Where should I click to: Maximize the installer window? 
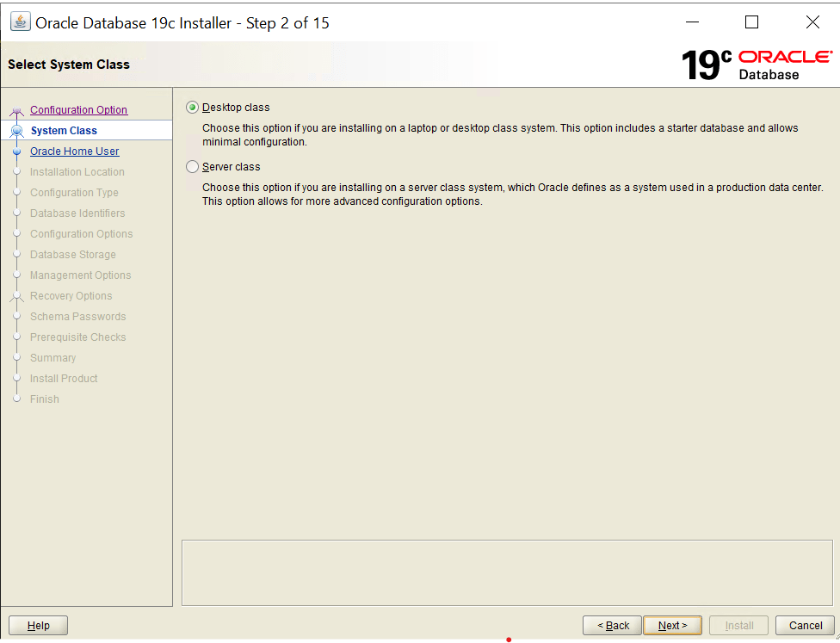point(751,22)
